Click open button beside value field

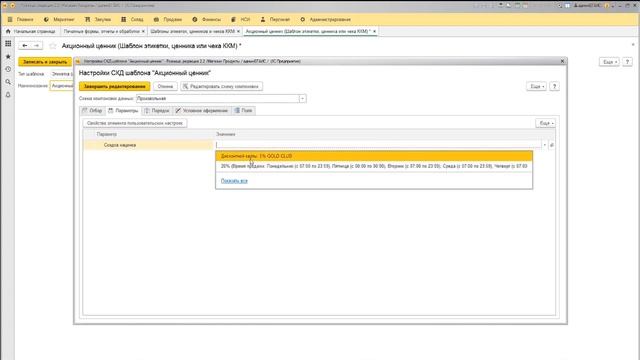point(551,145)
